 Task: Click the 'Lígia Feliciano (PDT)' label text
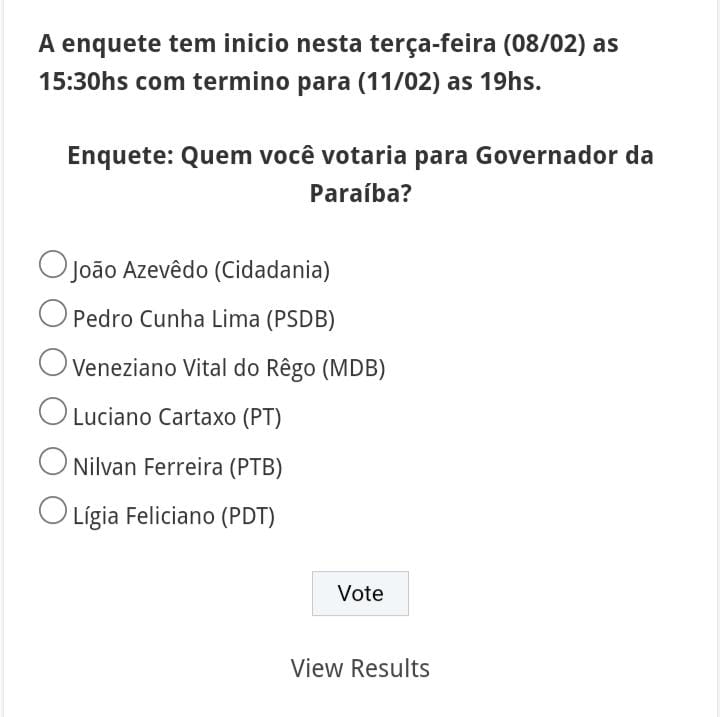click(174, 516)
